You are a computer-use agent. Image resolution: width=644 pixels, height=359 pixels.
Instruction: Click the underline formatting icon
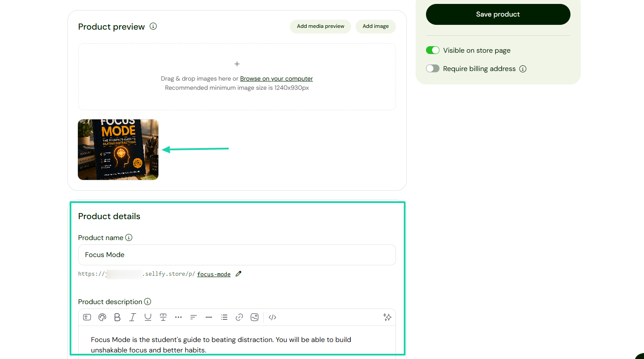148,317
